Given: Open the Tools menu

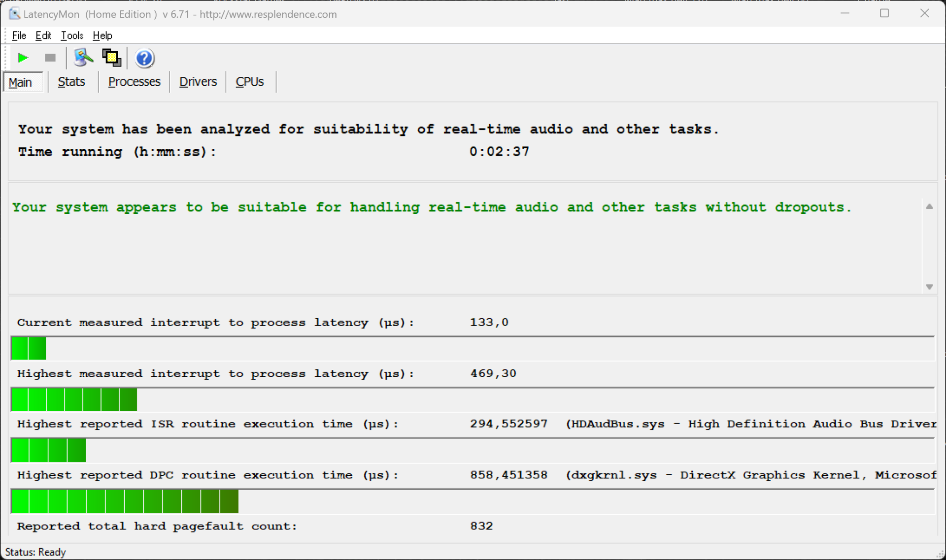Looking at the screenshot, I should 72,35.
